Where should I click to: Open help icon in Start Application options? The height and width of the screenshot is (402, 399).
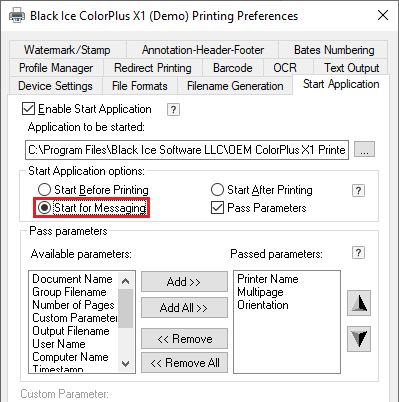pos(358,190)
